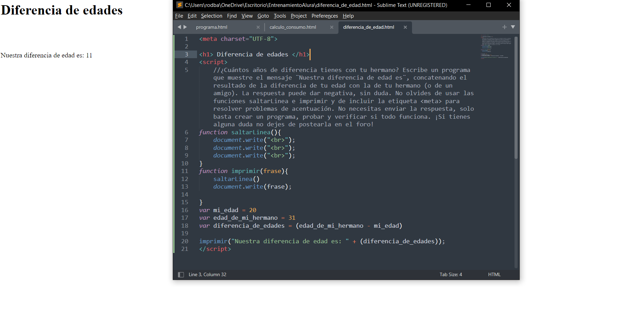Viewport: 644px width, 336px height.
Task: Click document.write(frase) on line 13
Action: coord(252,187)
